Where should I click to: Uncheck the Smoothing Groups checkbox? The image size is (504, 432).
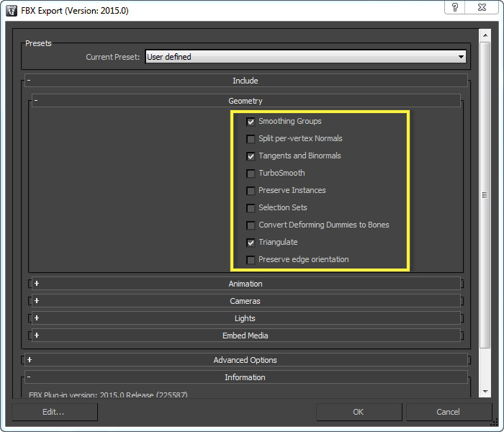pyautogui.click(x=251, y=122)
